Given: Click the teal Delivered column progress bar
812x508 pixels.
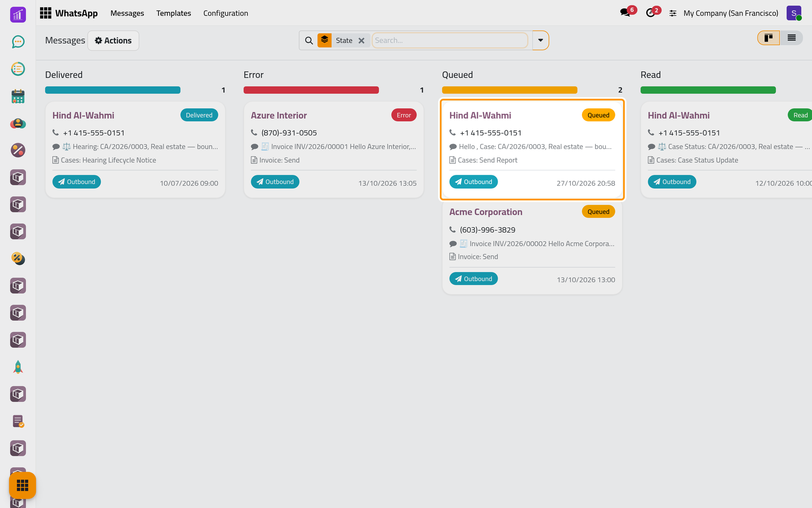Looking at the screenshot, I should coord(113,90).
